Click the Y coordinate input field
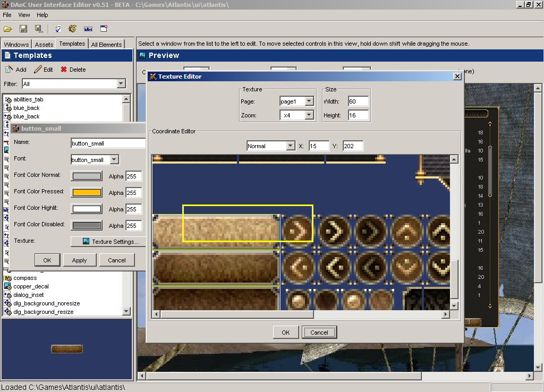This screenshot has height=392, width=544. tap(353, 146)
